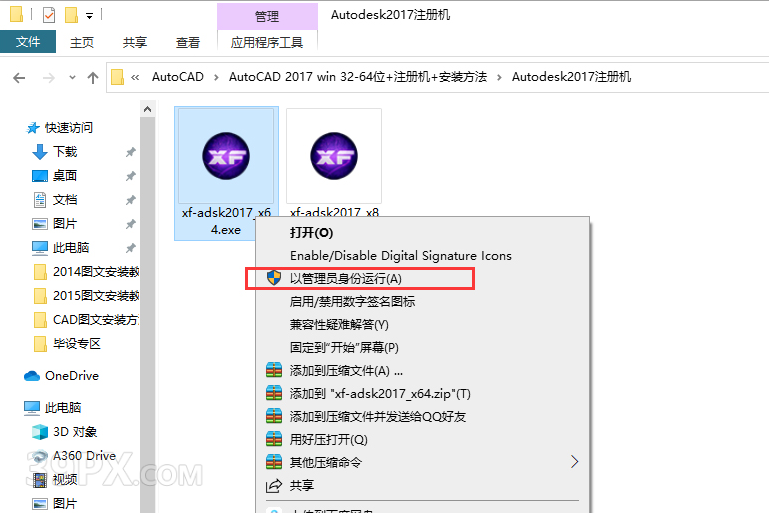The height and width of the screenshot is (513, 769).
Task: Open 视频 under 此电脑
Action: coord(65,479)
